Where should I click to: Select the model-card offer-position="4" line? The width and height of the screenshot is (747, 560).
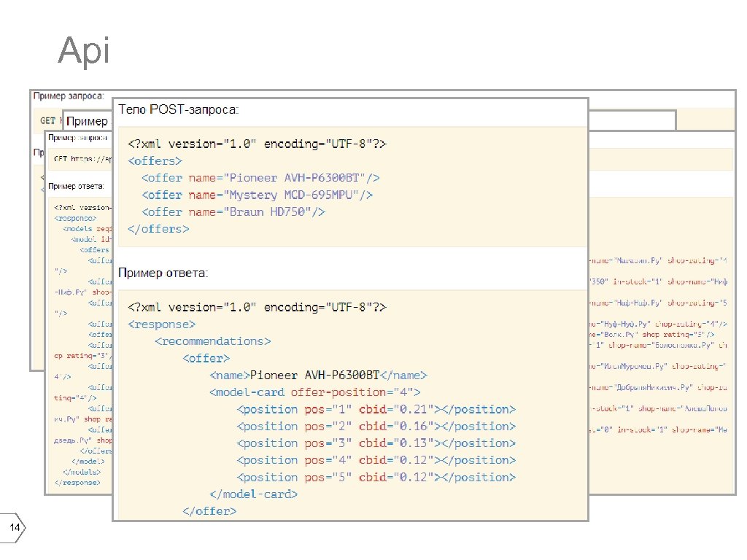[315, 392]
